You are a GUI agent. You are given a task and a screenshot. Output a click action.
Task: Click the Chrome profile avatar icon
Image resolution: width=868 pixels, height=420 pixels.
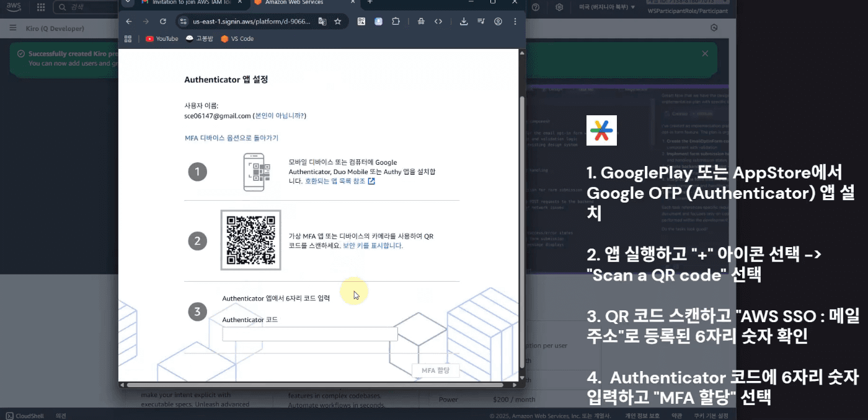[x=498, y=21]
